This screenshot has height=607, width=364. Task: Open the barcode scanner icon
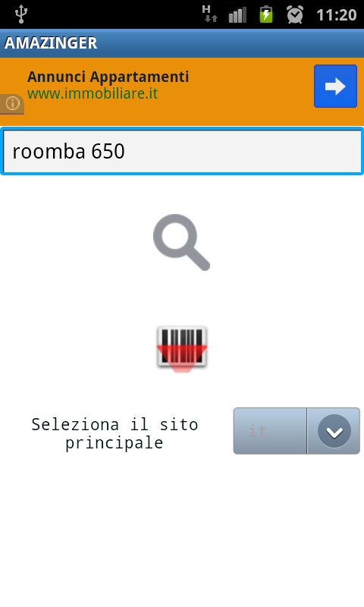pyautogui.click(x=182, y=349)
